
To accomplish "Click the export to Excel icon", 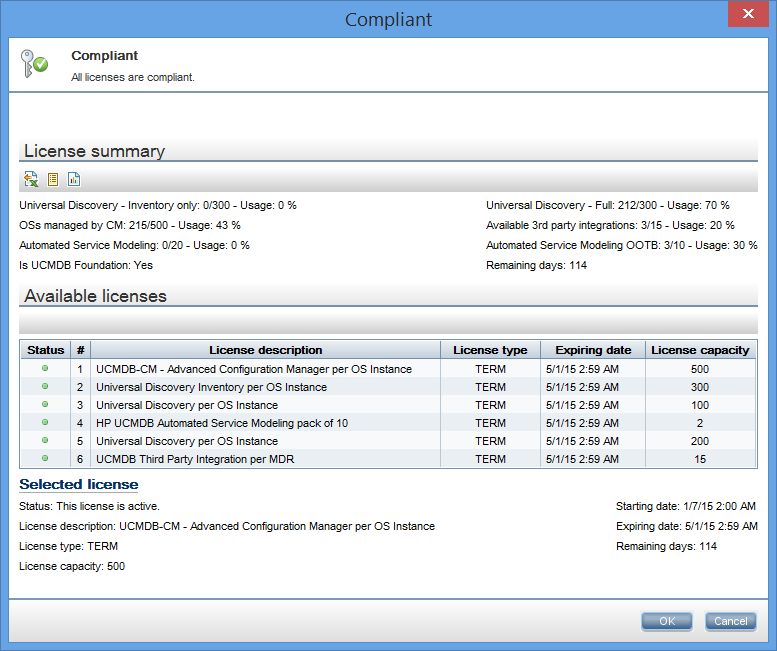I will [31, 179].
